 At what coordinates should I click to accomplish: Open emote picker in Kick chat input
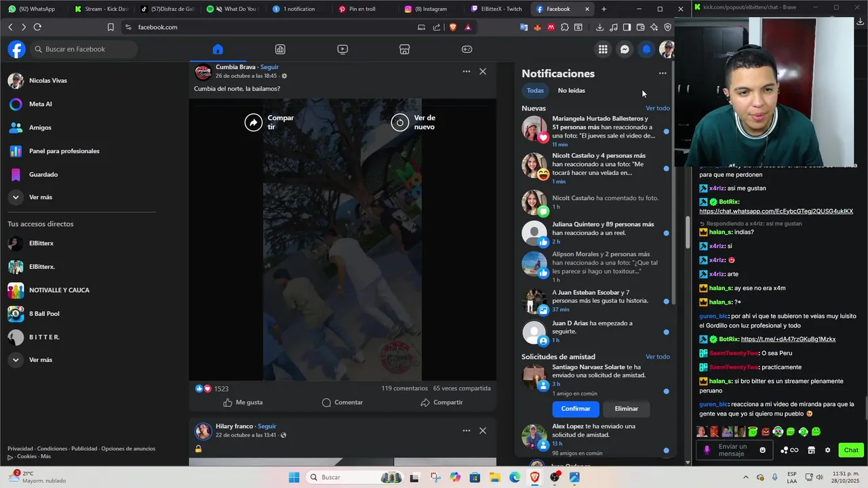coord(763,450)
